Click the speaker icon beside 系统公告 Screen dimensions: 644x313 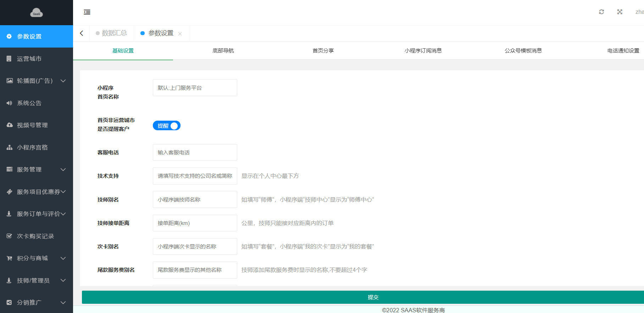(9, 103)
